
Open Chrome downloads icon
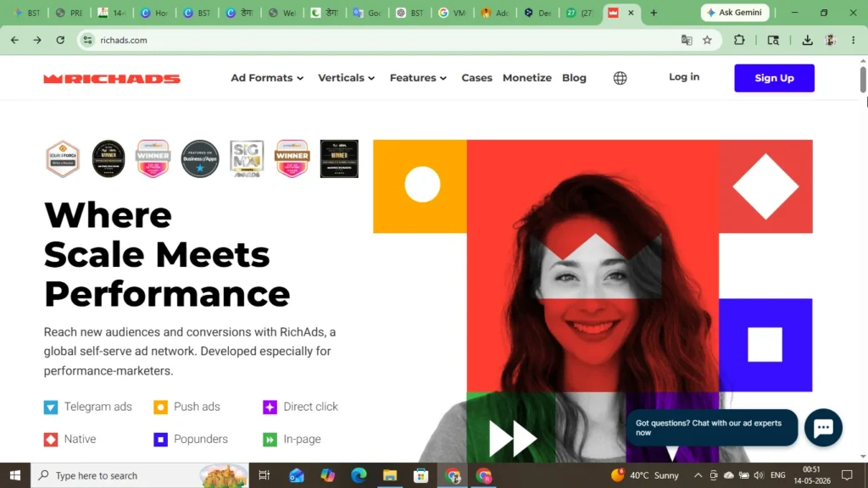[x=807, y=40]
